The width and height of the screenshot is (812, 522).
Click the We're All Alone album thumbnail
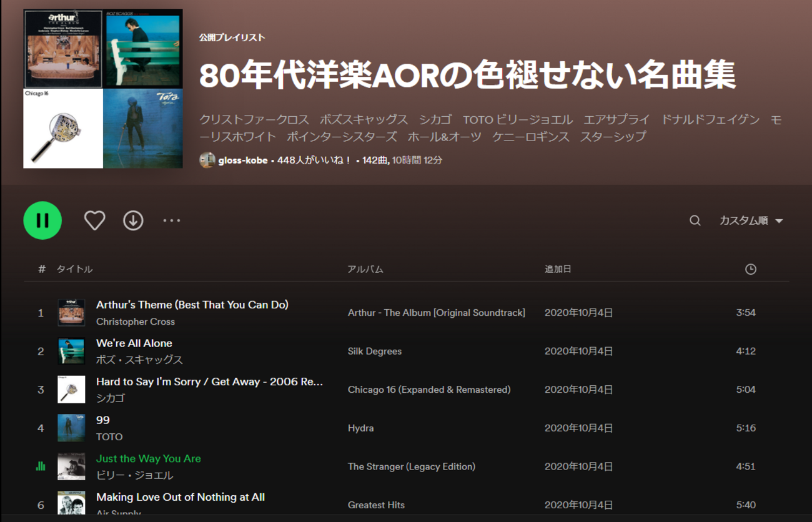click(x=71, y=352)
